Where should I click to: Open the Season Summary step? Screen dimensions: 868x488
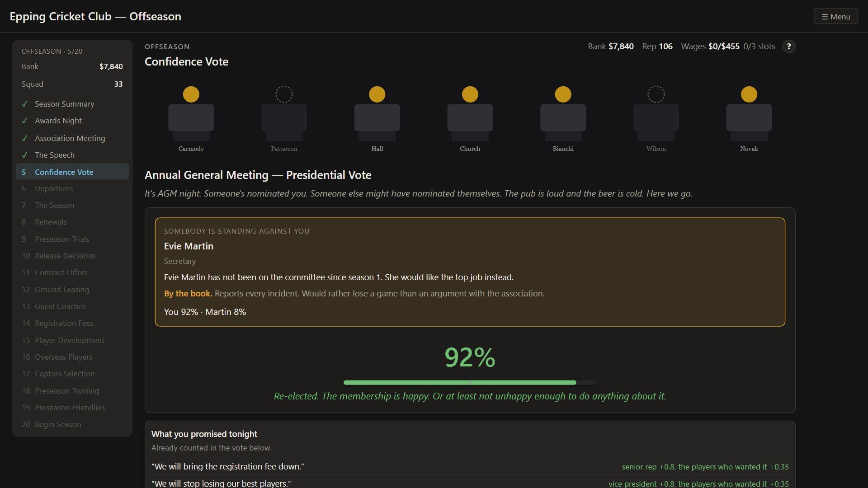click(x=72, y=104)
